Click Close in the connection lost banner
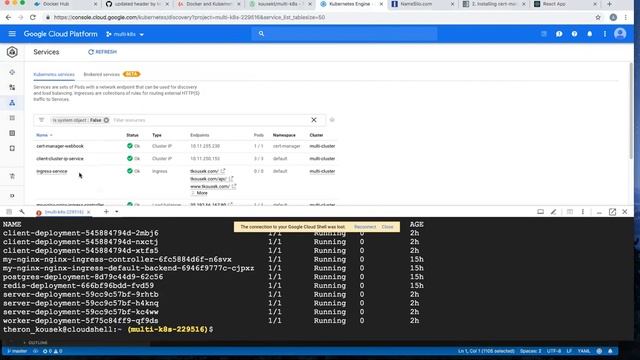This screenshot has height=360, width=640. (387, 227)
